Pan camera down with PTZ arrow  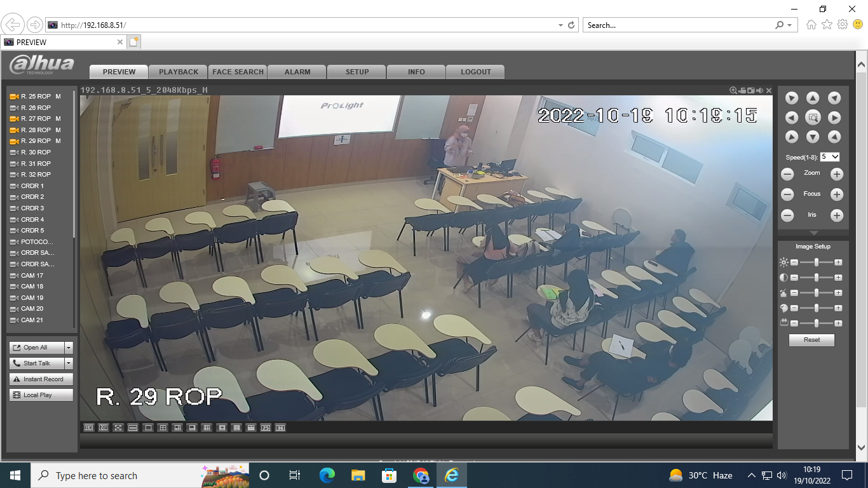tap(813, 137)
